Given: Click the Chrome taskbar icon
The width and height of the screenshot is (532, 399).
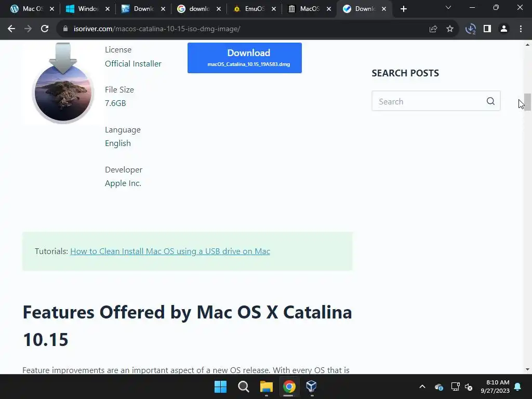Looking at the screenshot, I should pyautogui.click(x=289, y=387).
